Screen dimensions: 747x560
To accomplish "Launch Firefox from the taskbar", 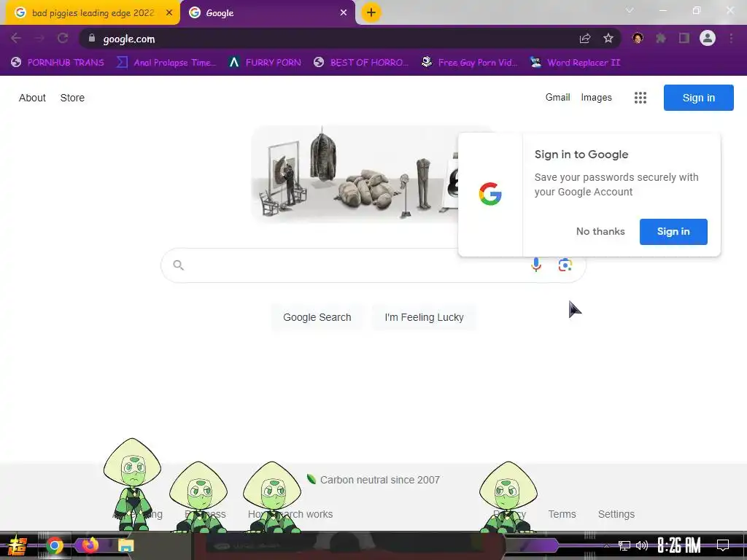I will (x=90, y=545).
